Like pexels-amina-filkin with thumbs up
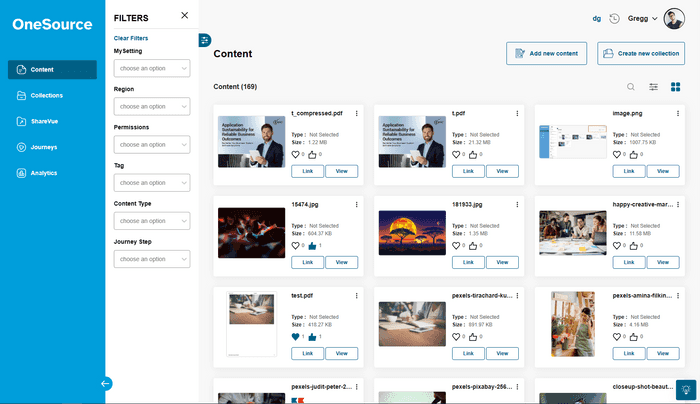Image resolution: width=700 pixels, height=404 pixels. [633, 337]
